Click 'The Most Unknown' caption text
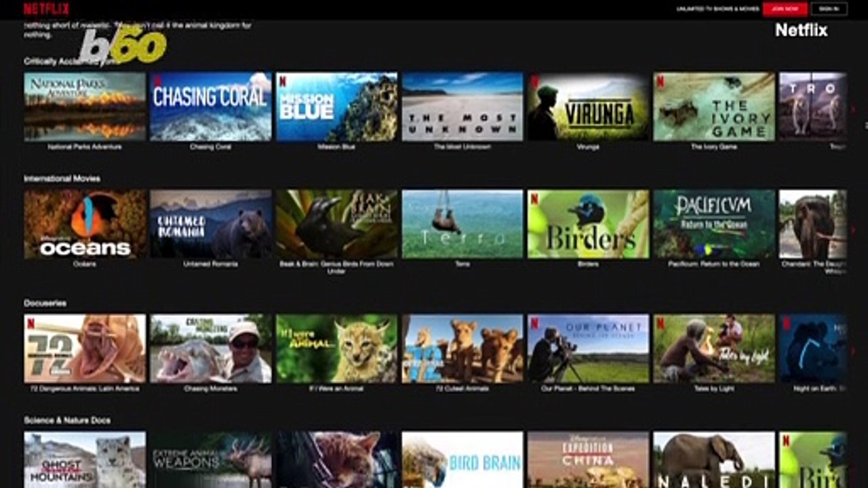The height and width of the screenshot is (488, 868). point(462,146)
